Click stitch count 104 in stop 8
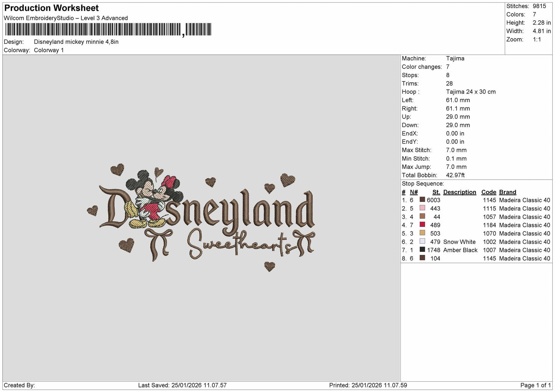The height and width of the screenshot is (392, 555). (x=436, y=258)
